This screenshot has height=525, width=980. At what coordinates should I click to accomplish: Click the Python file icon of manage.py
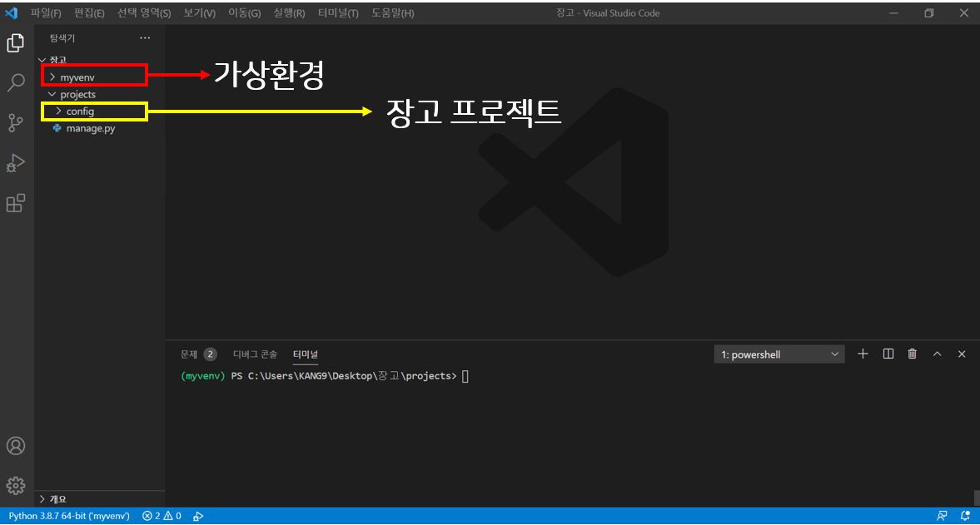pos(57,128)
